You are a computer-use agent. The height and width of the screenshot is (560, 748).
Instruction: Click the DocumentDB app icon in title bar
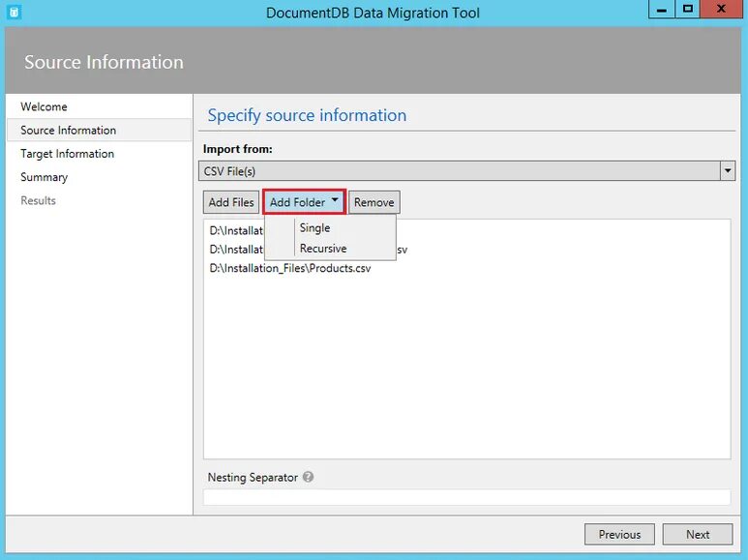point(15,12)
